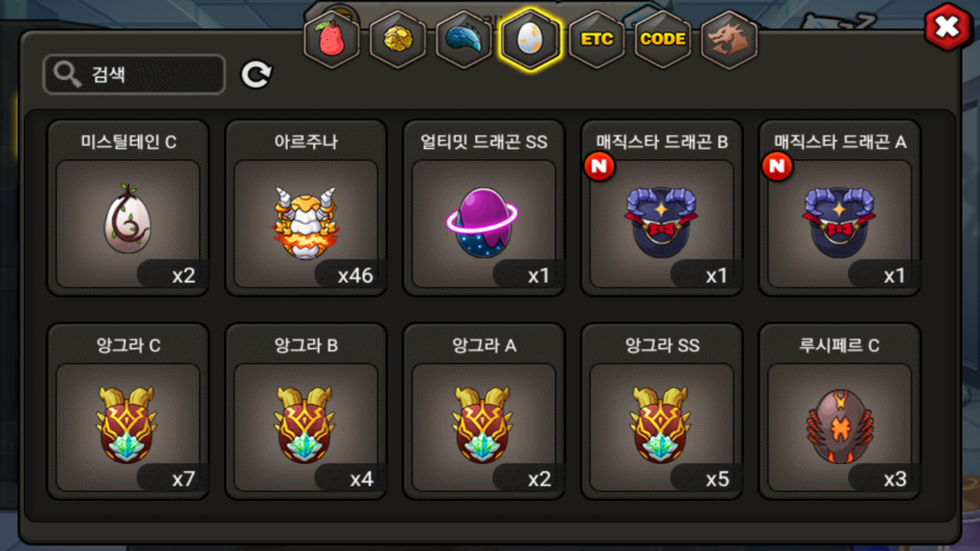The width and height of the screenshot is (980, 551).
Task: Select the 아르주나 egg with x46
Action: click(306, 208)
